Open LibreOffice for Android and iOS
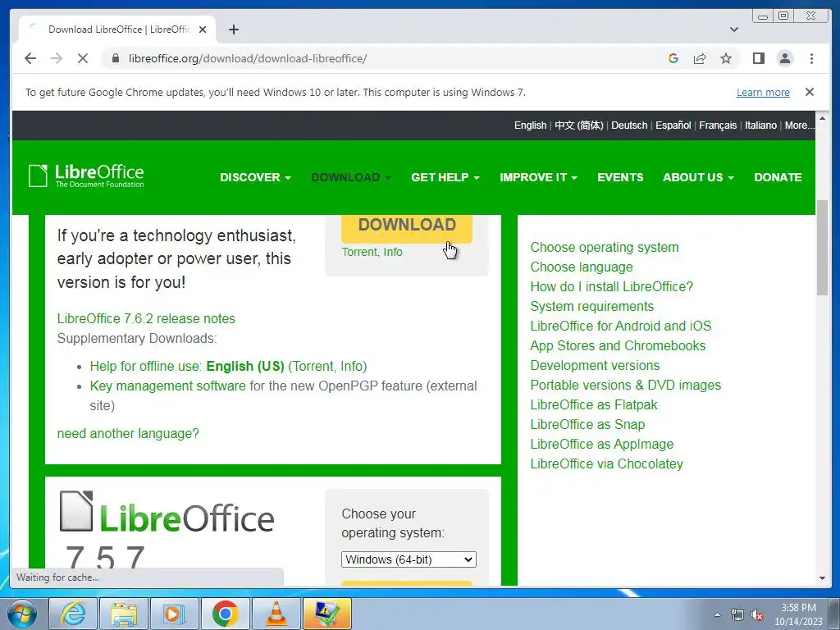The image size is (840, 630). [x=620, y=326]
